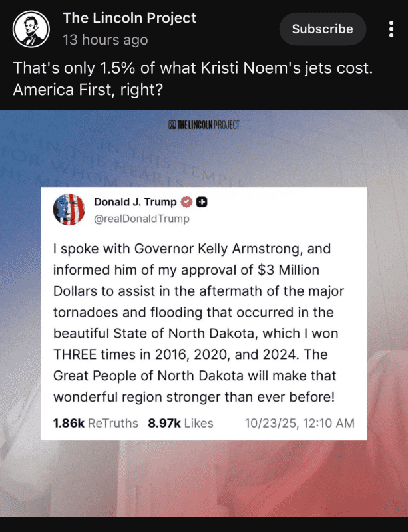This screenshot has width=408, height=532.
Task: View the 1.86k ReTruths count
Action: click(x=96, y=423)
